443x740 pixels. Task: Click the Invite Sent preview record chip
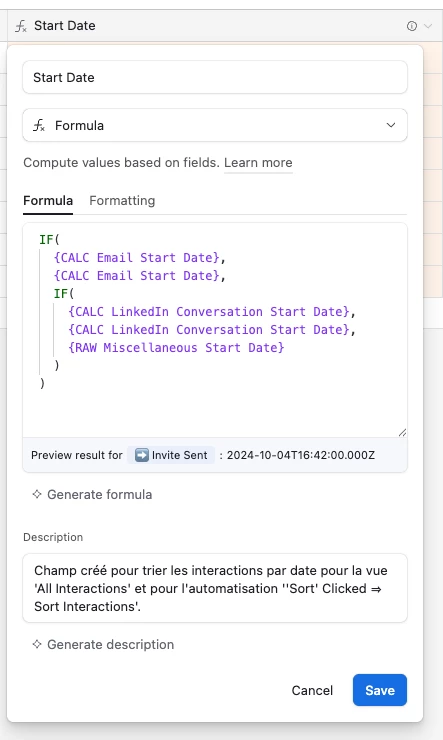pyautogui.click(x=171, y=455)
